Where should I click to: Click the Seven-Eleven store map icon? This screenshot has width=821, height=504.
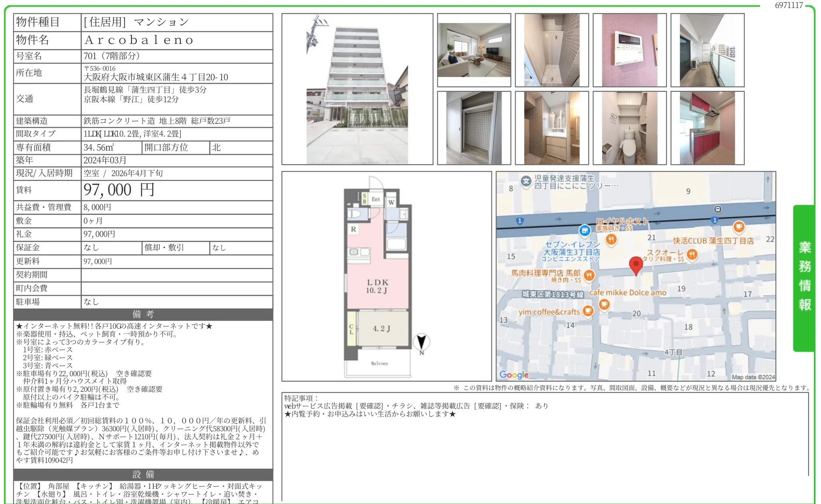[585, 230]
